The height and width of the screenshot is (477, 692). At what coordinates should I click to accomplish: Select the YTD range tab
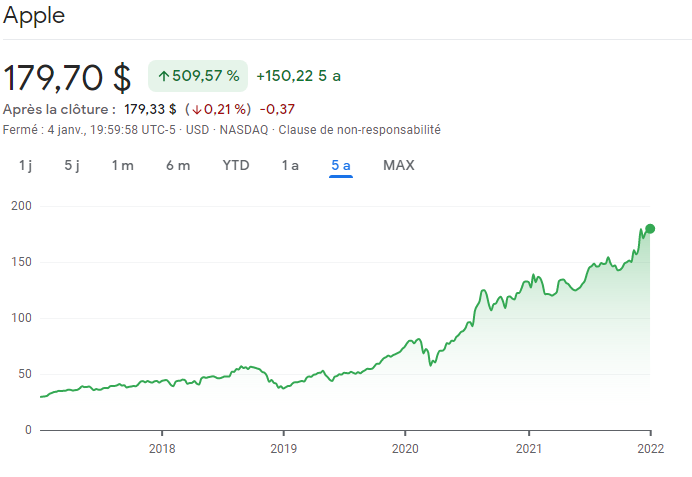(x=236, y=165)
